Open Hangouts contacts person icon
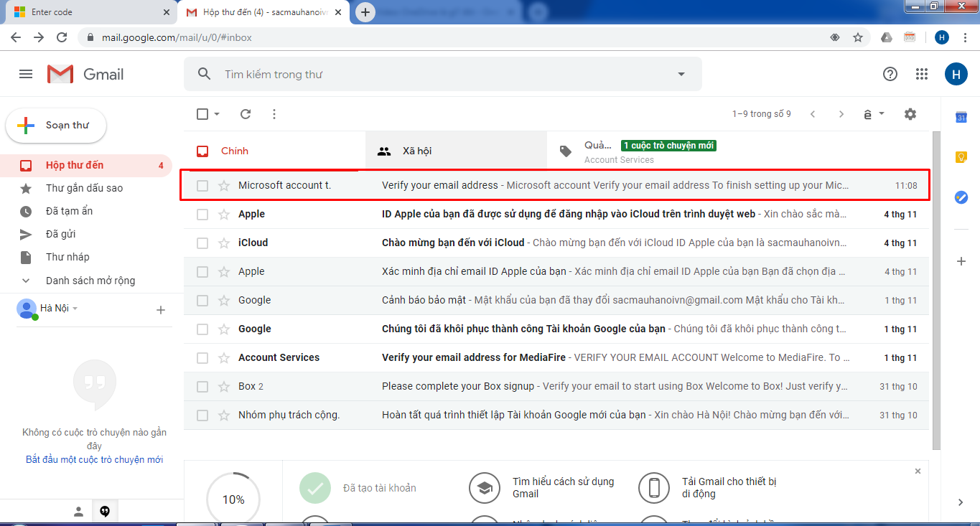The width and height of the screenshot is (980, 526). [x=79, y=512]
